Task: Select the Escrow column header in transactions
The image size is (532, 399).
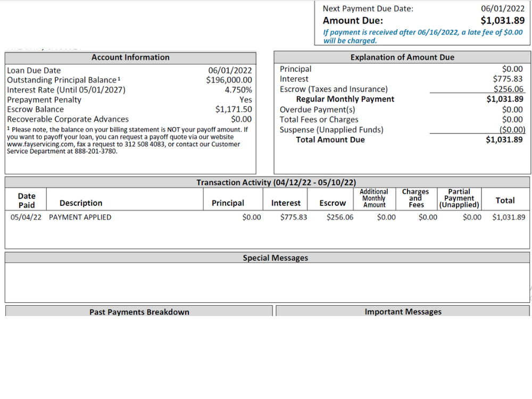Action: click(x=332, y=203)
